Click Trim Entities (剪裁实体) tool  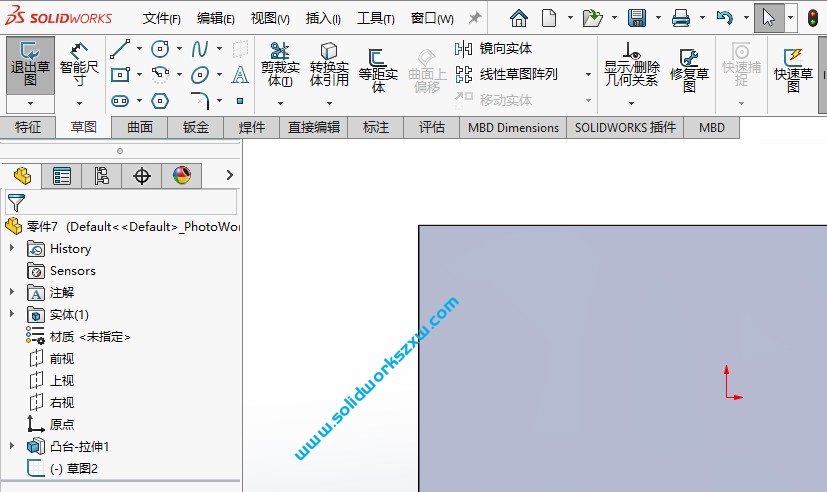pos(279,65)
